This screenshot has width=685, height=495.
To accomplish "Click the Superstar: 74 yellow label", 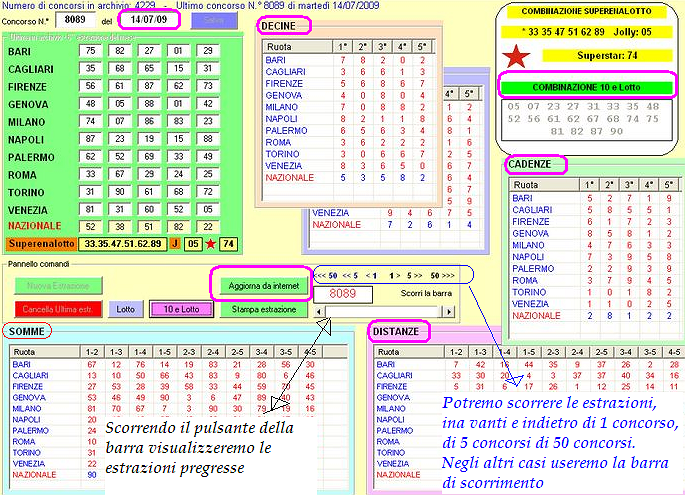I will 607,55.
